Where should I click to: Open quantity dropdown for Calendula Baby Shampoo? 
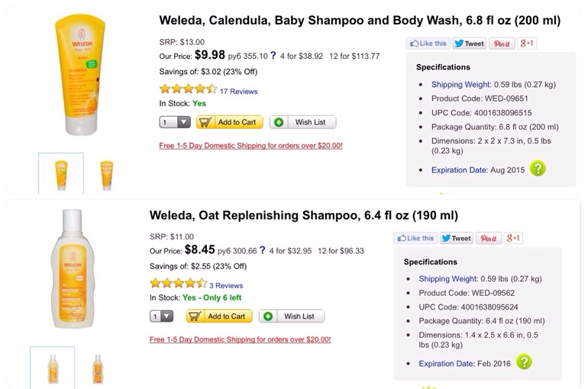tap(175, 122)
